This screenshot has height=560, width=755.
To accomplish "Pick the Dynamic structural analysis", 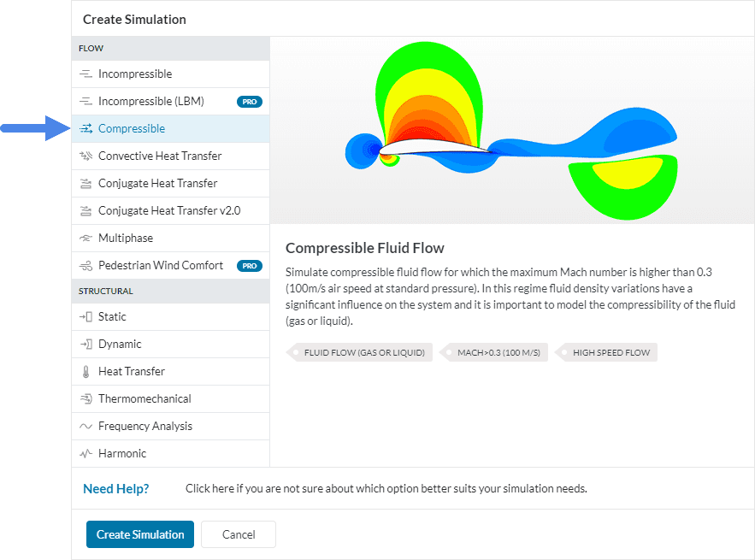I will coord(120,345).
